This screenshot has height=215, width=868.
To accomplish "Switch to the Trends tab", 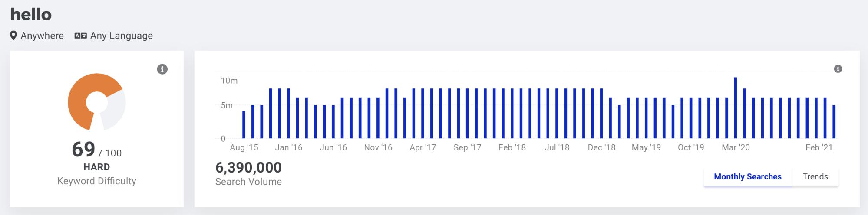I will (815, 177).
